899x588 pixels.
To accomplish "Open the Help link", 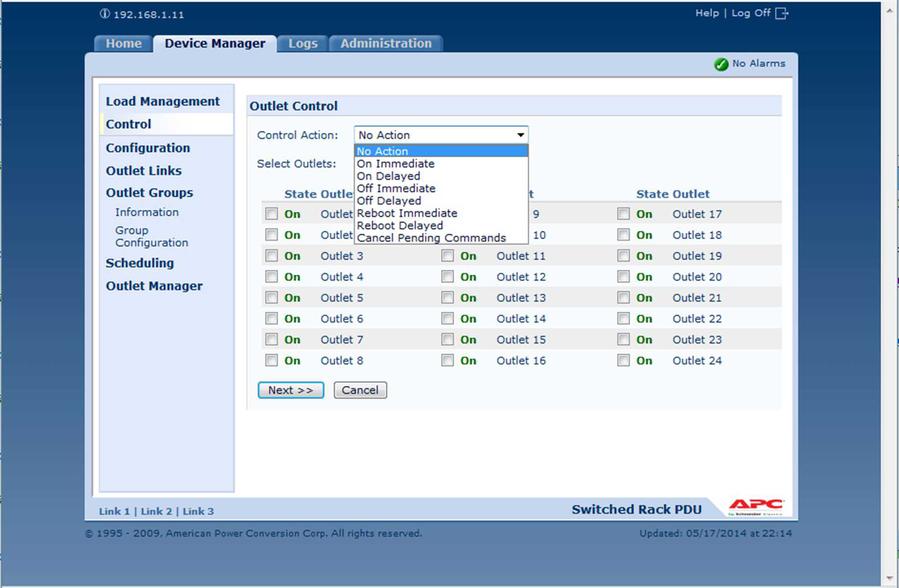I will (x=707, y=13).
